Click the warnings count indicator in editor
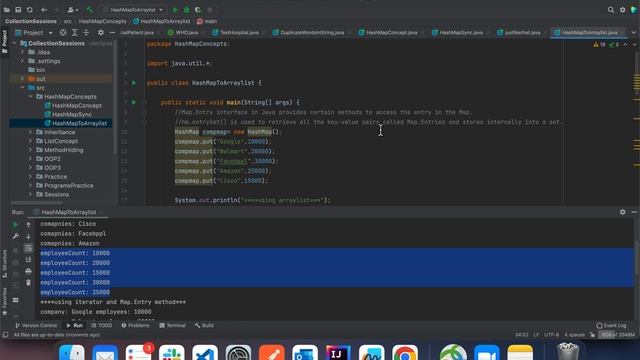The image size is (640, 360). pos(600,44)
